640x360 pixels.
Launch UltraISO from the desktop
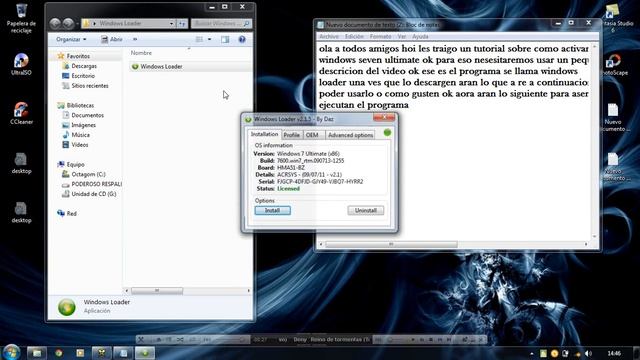(x=21, y=64)
